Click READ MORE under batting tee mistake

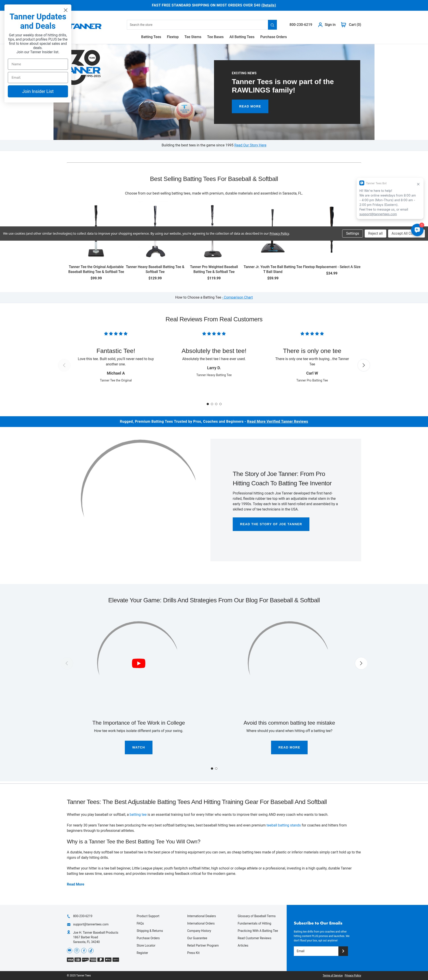coord(289,748)
